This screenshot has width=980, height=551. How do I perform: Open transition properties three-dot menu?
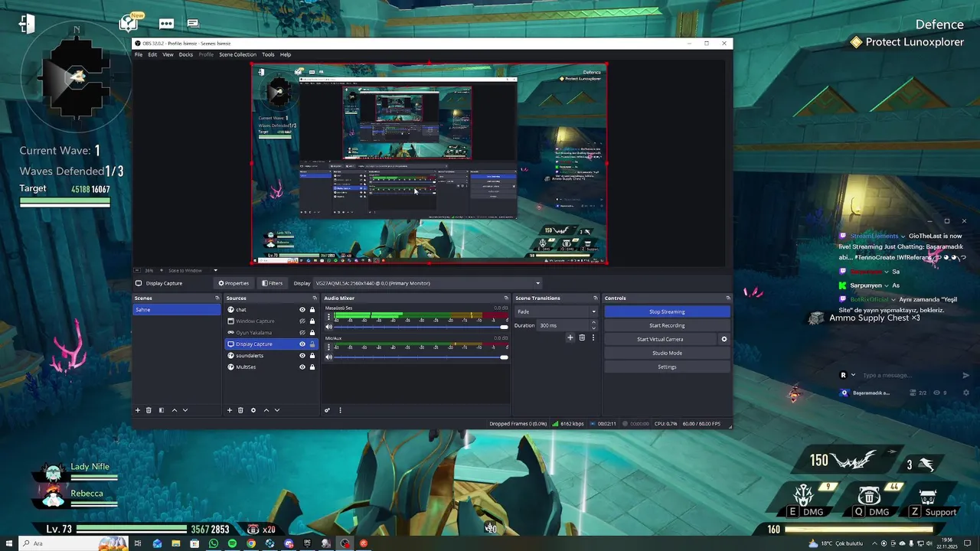593,337
